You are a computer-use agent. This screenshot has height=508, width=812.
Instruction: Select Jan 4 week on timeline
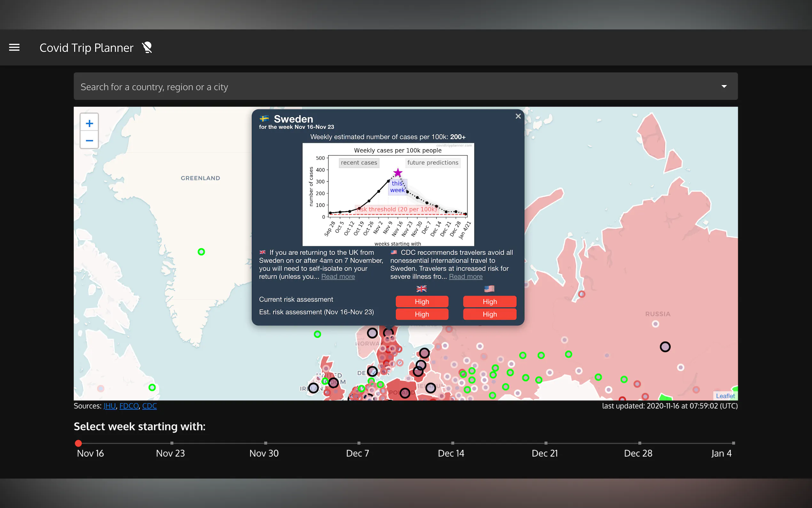click(x=733, y=443)
